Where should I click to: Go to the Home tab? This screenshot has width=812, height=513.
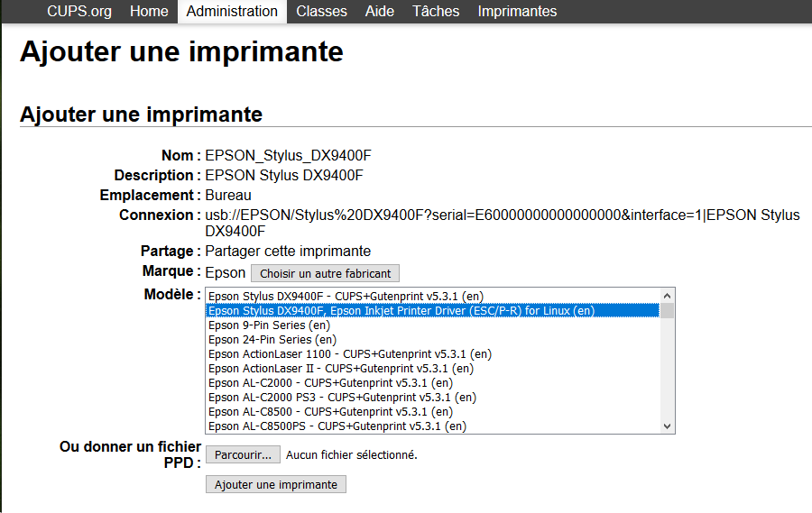click(x=149, y=12)
